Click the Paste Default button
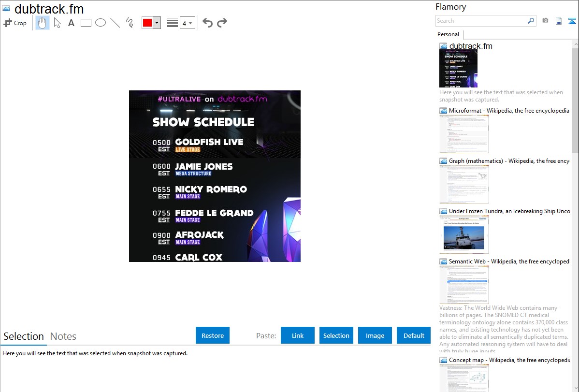This screenshot has height=392, width=579. coord(414,335)
